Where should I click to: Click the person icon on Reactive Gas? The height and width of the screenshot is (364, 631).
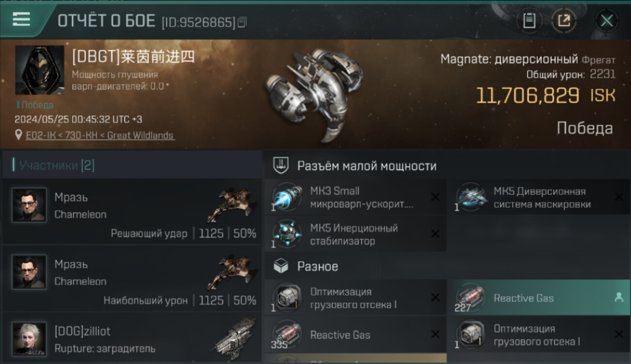618,298
